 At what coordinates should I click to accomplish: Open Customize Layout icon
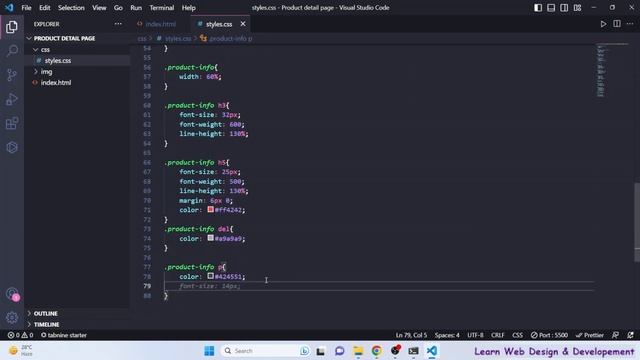(x=577, y=8)
